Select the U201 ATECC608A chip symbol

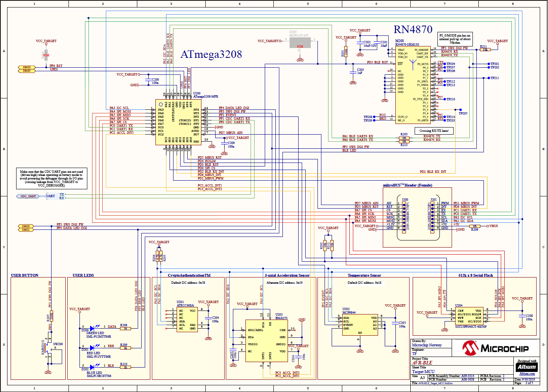coord(186,320)
